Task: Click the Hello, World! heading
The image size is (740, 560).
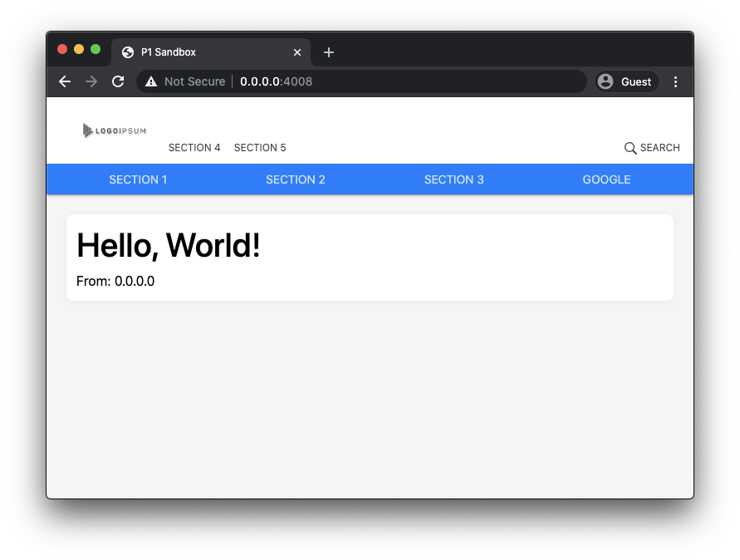Action: point(169,246)
